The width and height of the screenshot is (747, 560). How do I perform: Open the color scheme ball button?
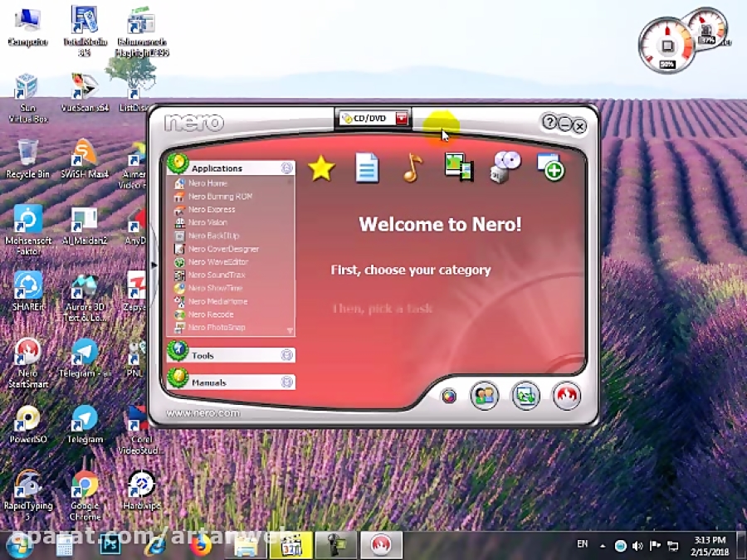pyautogui.click(x=448, y=397)
